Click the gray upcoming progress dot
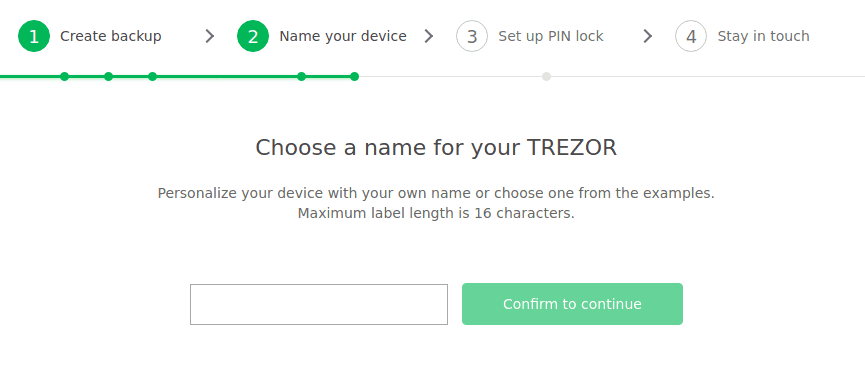 click(x=546, y=76)
